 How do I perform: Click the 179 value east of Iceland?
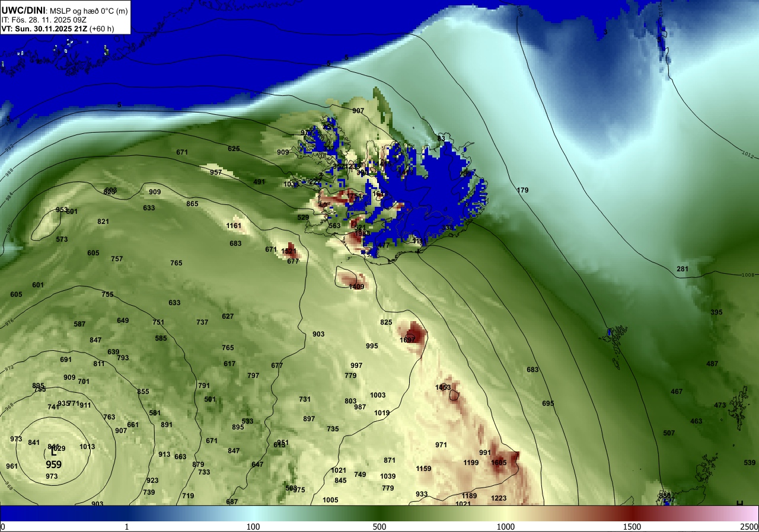click(x=522, y=190)
